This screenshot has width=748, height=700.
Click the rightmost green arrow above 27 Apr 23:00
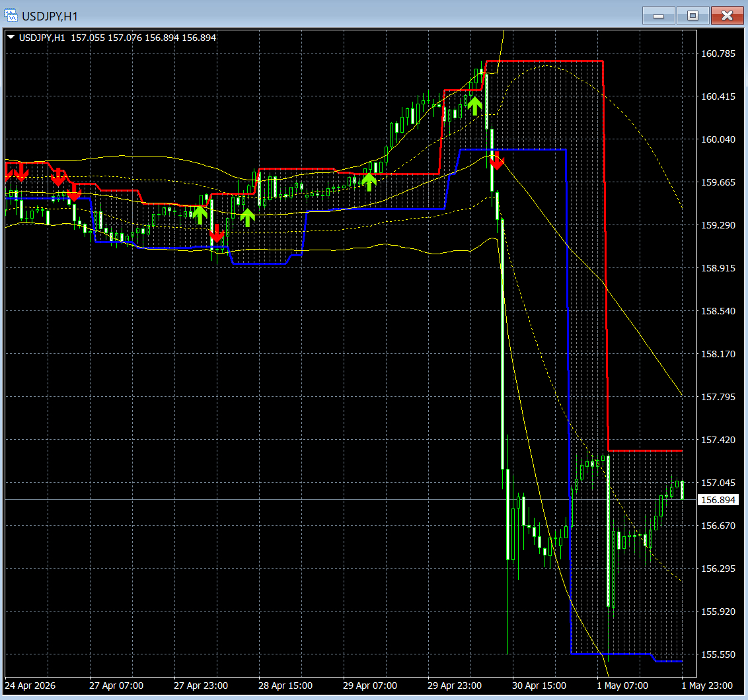247,217
